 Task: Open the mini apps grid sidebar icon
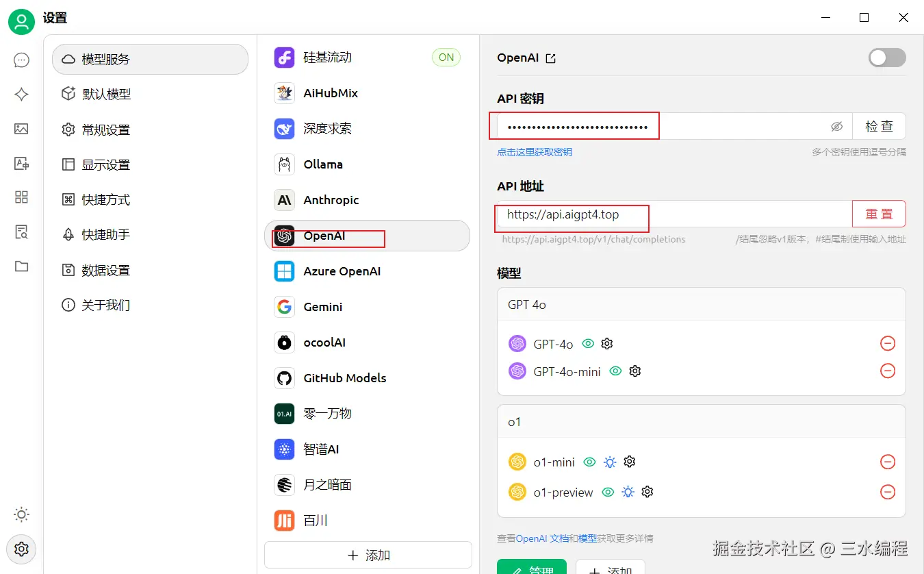click(21, 197)
